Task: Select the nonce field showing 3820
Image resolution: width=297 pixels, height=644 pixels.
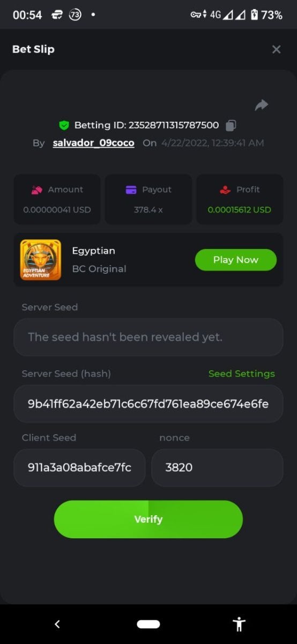Action: [x=217, y=467]
